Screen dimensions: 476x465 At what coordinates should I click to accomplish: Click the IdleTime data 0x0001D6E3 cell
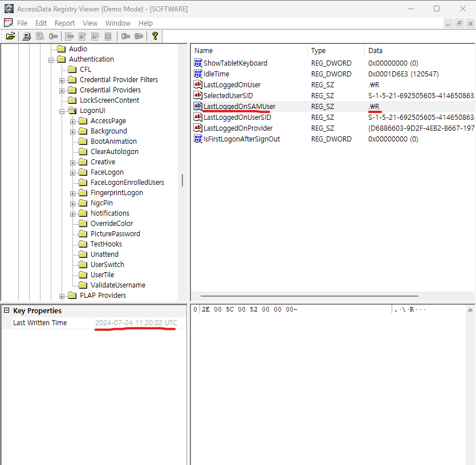[x=403, y=74]
